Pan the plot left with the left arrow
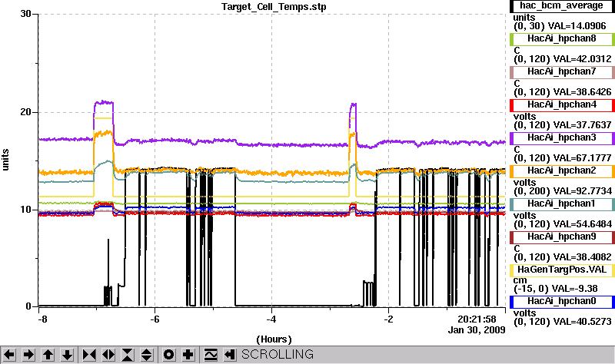 click(9, 355)
